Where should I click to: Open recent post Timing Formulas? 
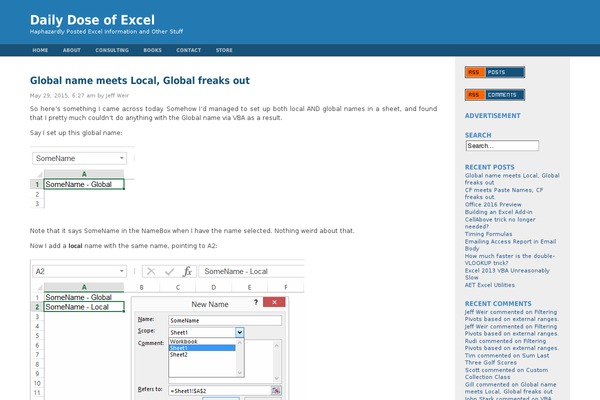(x=488, y=234)
